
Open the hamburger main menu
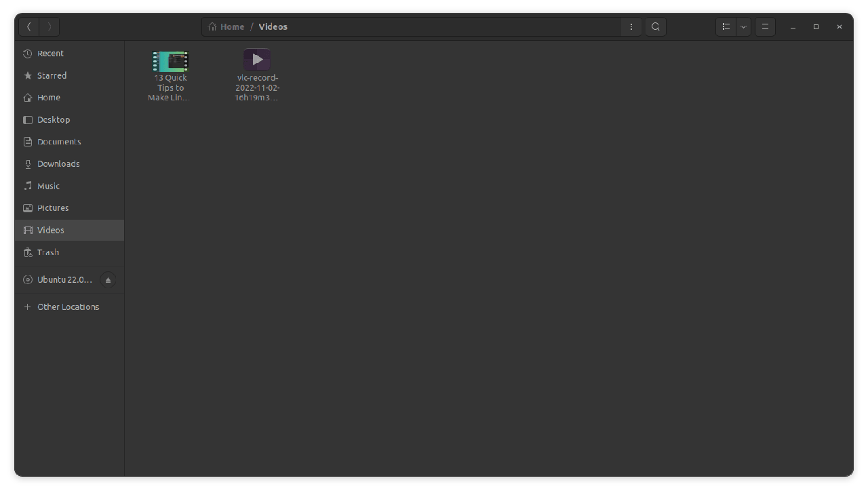tap(765, 27)
